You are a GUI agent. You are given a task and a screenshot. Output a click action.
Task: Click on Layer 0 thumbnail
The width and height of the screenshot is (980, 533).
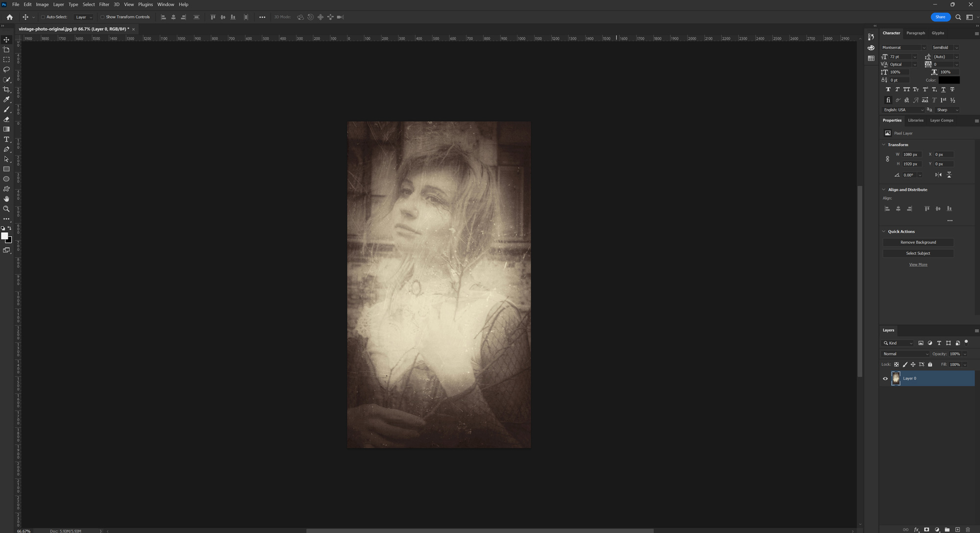point(896,378)
